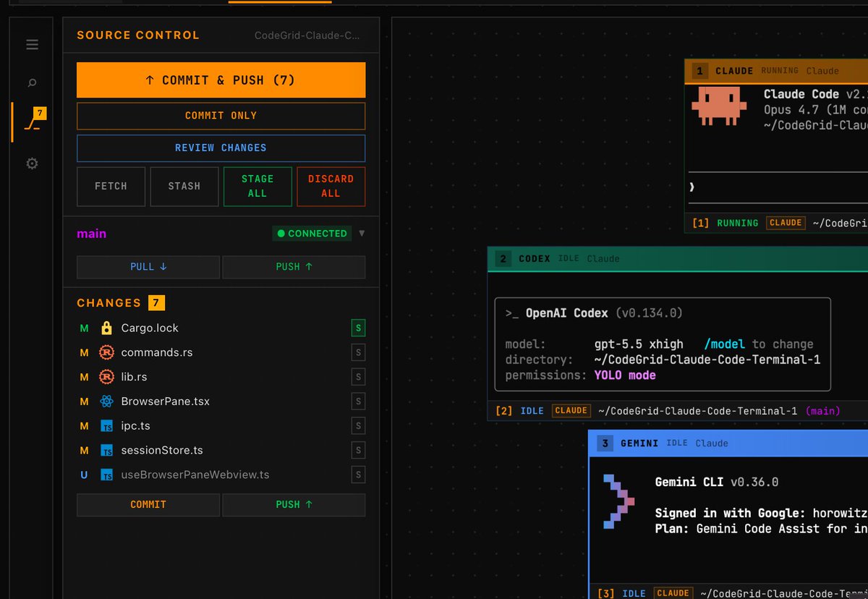The height and width of the screenshot is (599, 868).
Task: Click the gpt-5.5 xhigh model value
Action: 639,344
